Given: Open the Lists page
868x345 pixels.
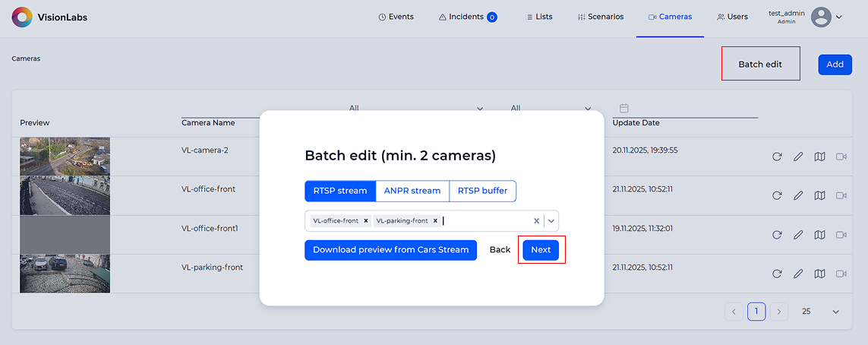Looking at the screenshot, I should point(538,17).
